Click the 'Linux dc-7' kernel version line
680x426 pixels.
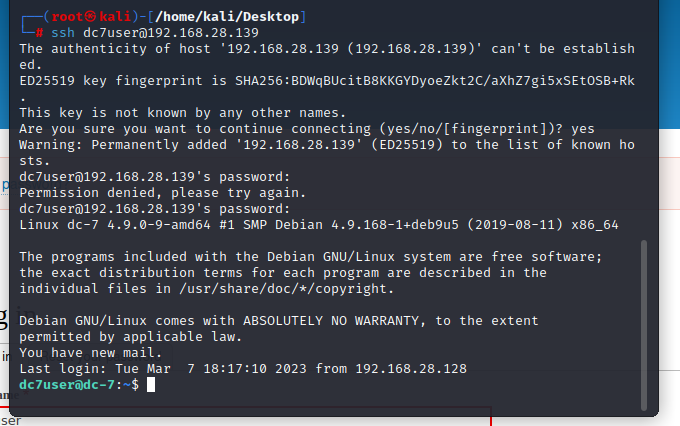(319, 225)
